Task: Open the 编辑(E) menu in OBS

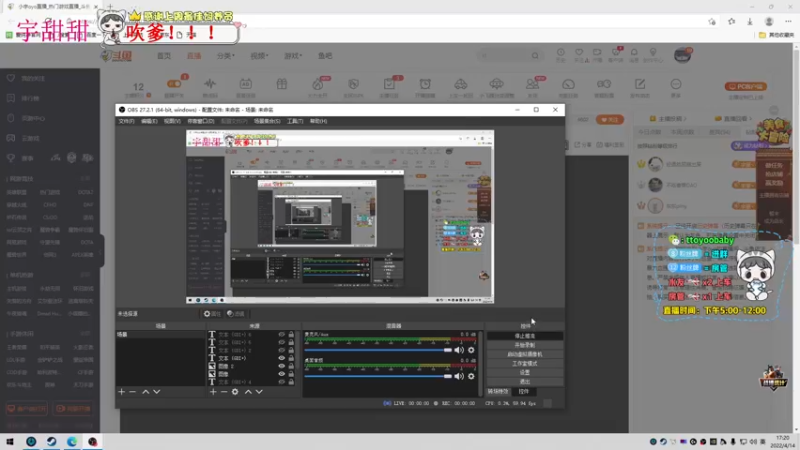Action: 149,121
